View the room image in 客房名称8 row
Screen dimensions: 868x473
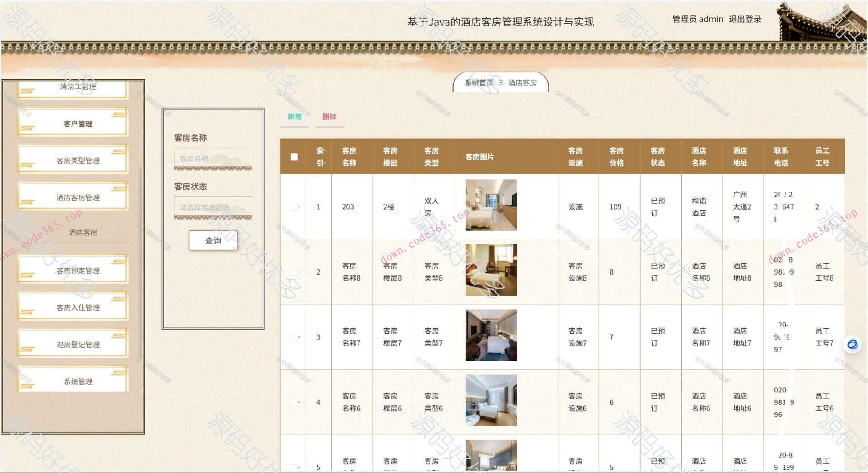491,270
